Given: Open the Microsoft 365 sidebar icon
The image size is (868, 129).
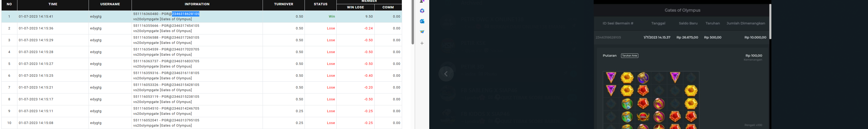Looking at the screenshot, I should click(x=422, y=11).
